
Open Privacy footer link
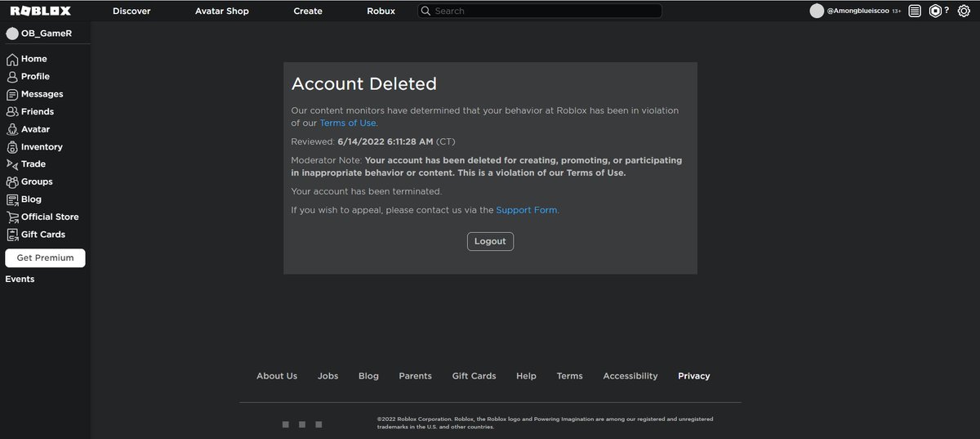click(694, 376)
